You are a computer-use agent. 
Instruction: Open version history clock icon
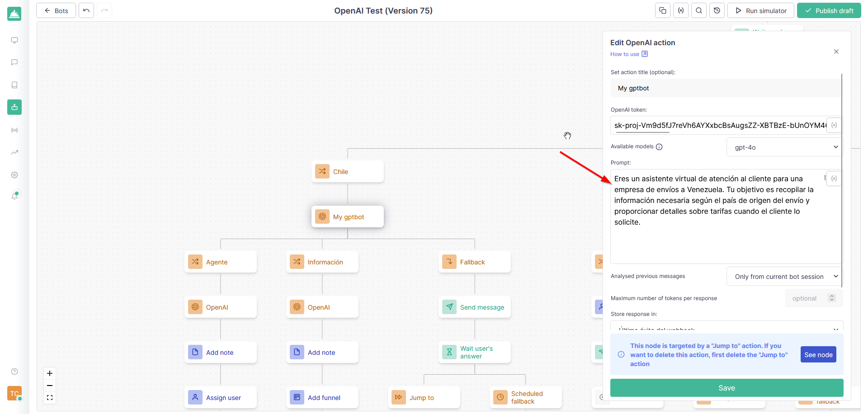717,10
